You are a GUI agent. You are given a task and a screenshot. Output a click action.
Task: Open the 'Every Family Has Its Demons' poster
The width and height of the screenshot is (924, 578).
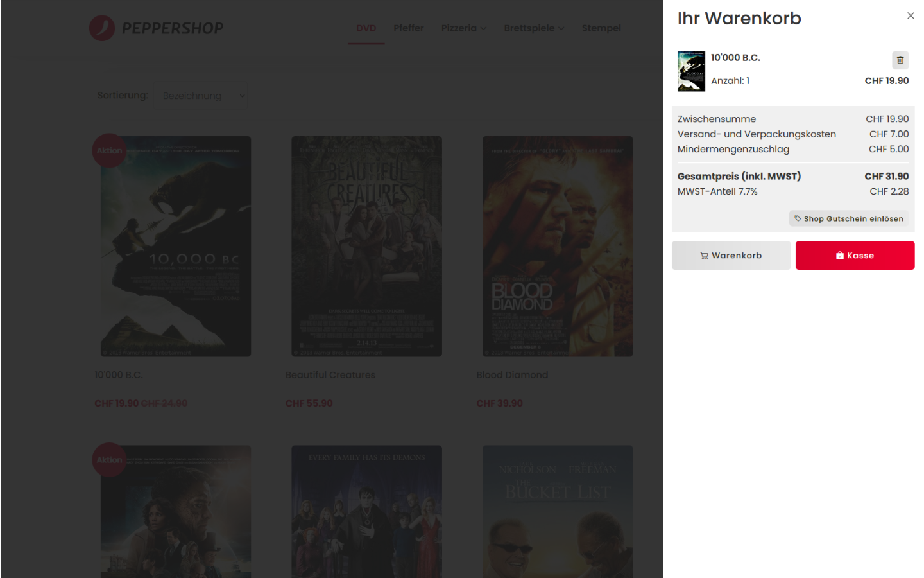[366, 512]
